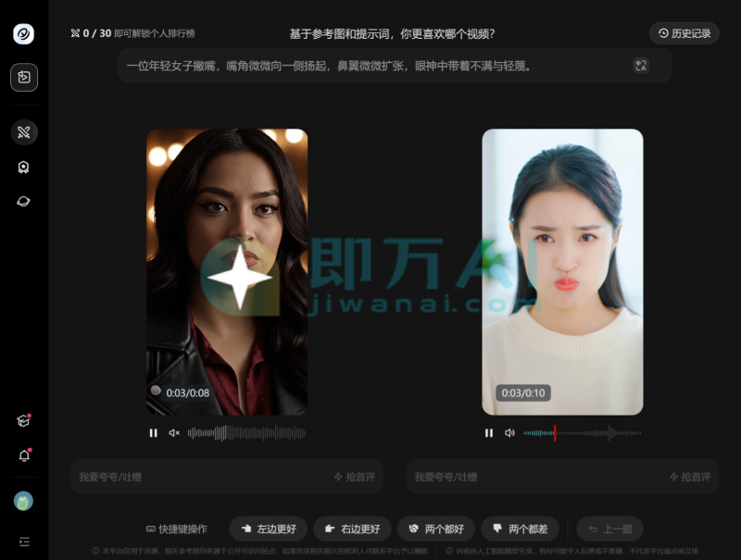Mute the right video's speaker

click(509, 433)
